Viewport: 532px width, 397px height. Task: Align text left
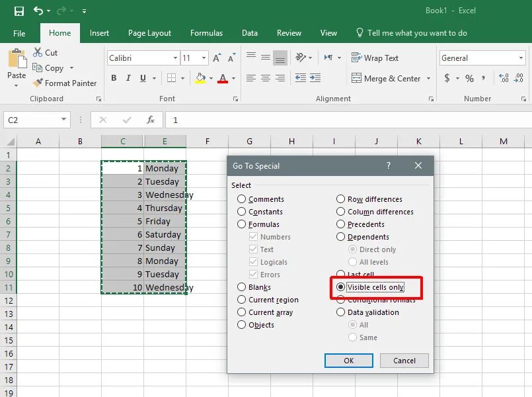[251, 78]
